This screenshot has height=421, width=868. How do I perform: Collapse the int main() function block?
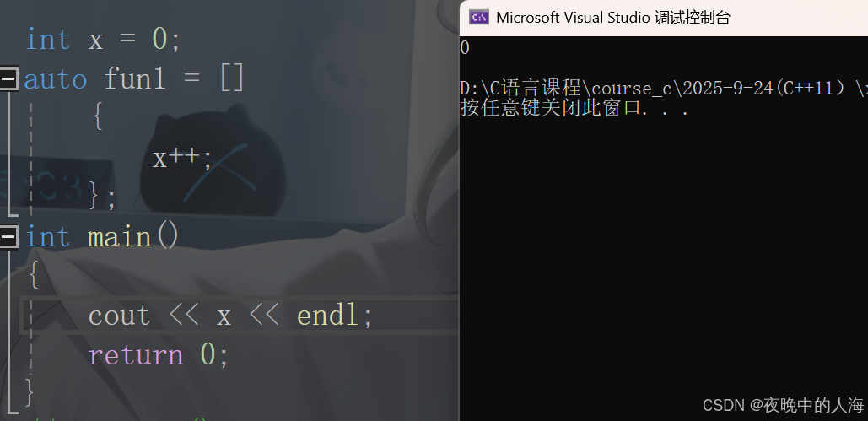point(8,237)
